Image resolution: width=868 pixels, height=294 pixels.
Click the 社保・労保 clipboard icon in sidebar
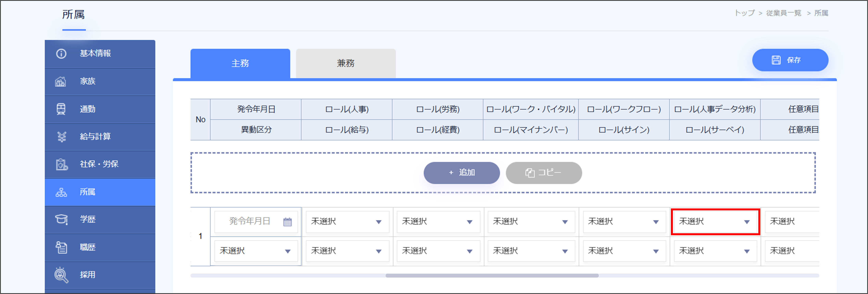point(62,164)
